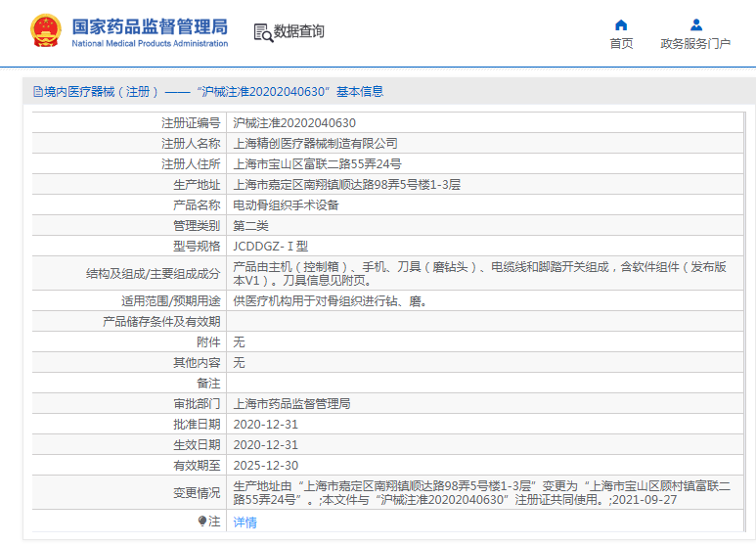Select model JCDDGZ-Ⅰ型 value
This screenshot has height=545, width=756.
point(271,247)
